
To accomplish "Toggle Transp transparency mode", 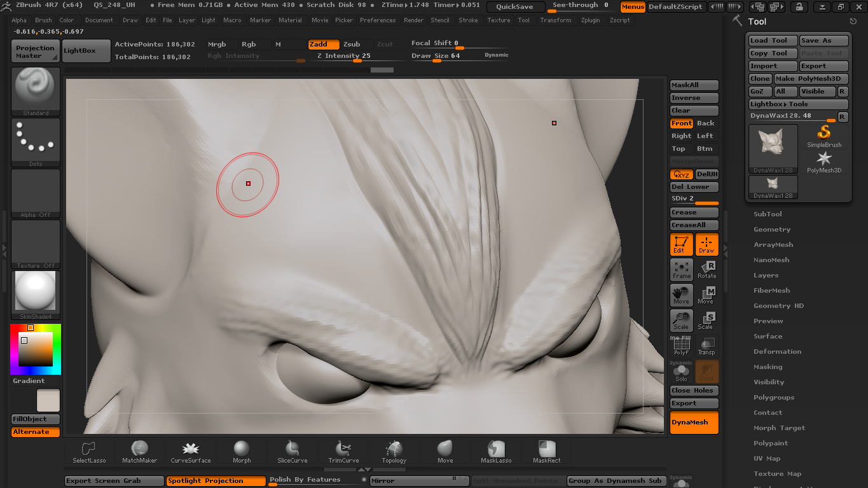I will coord(707,346).
